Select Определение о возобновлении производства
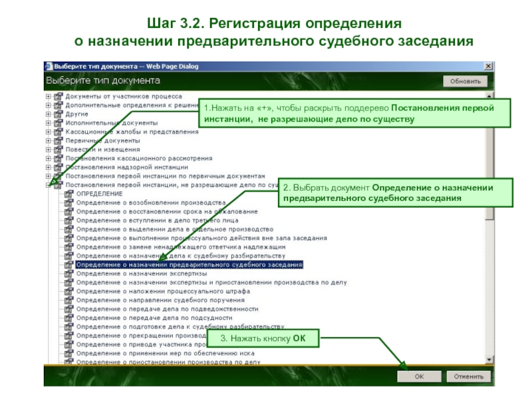The height and width of the screenshot is (399, 532). 151,203
